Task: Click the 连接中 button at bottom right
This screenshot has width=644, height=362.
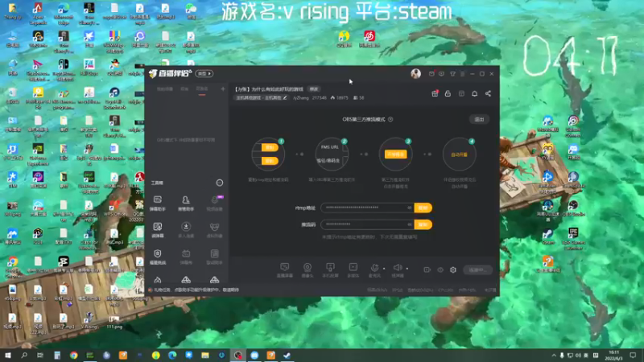Action: coord(477,269)
